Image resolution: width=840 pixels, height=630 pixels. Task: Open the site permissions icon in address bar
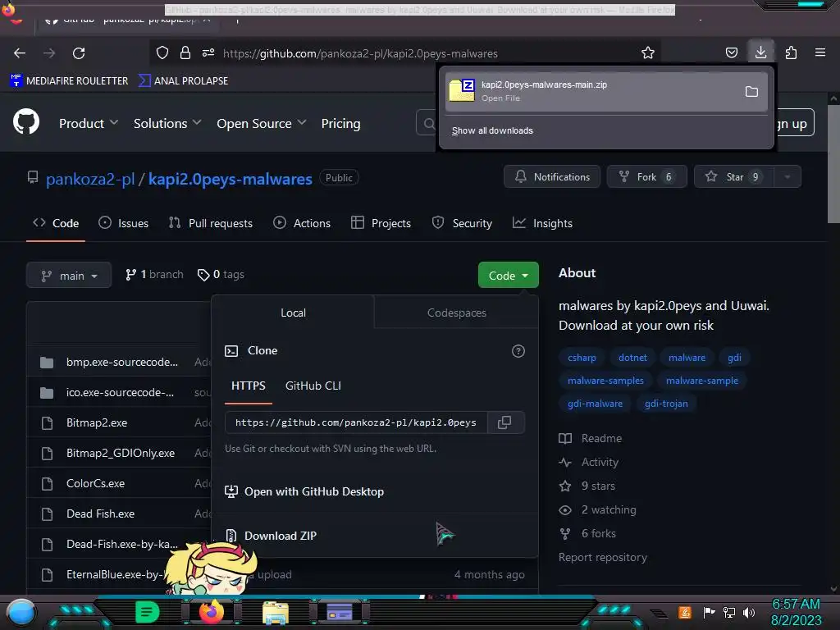tap(208, 52)
